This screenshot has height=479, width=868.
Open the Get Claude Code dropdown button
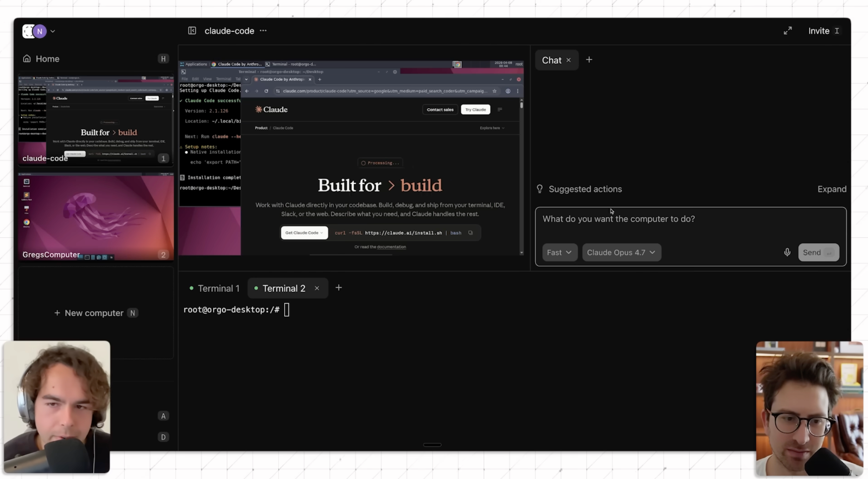304,233
